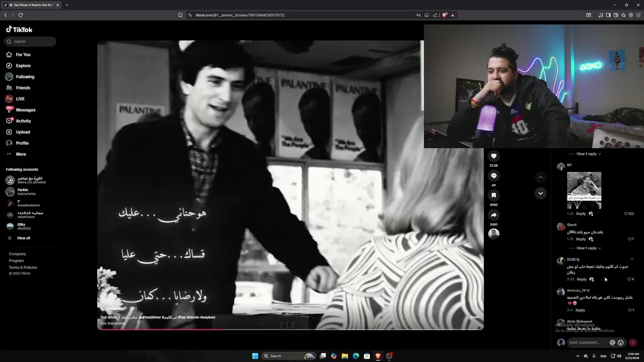Open the Program footer link
Screen dimensions: 644x362
coord(16,260)
